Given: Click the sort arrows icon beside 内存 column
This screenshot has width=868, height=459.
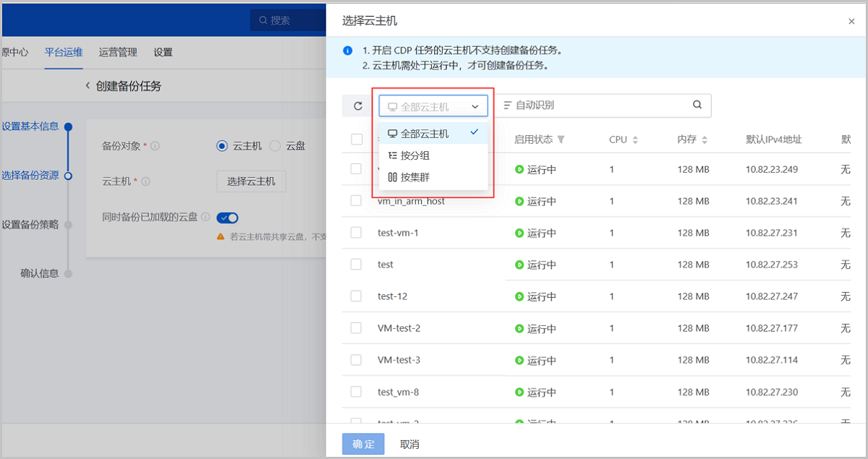Looking at the screenshot, I should [705, 140].
